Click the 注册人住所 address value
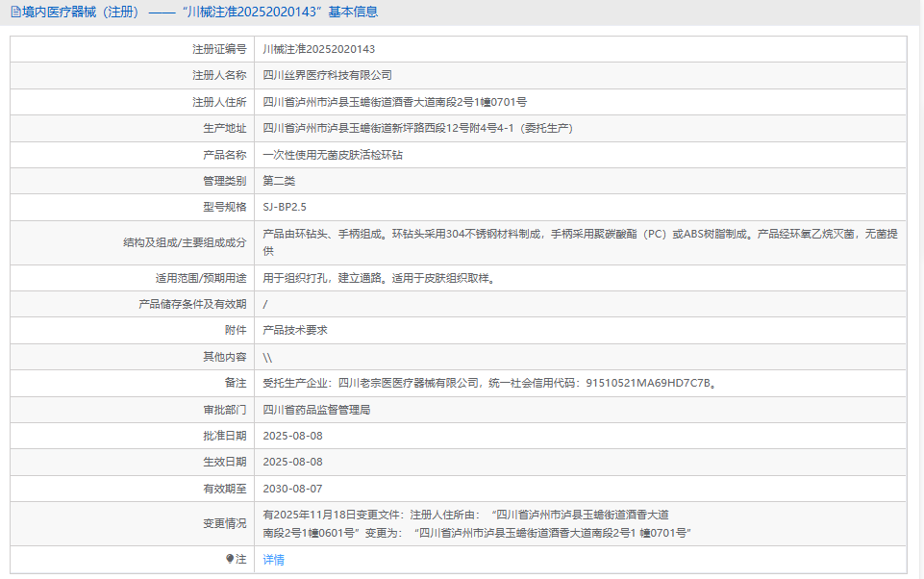The image size is (924, 579). tap(394, 102)
